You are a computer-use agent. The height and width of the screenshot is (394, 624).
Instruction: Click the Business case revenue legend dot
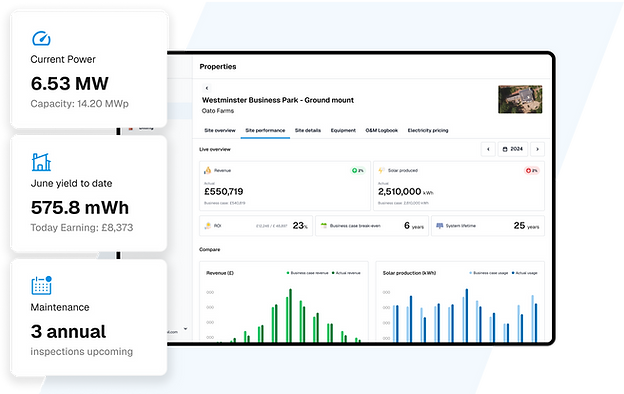(x=288, y=273)
